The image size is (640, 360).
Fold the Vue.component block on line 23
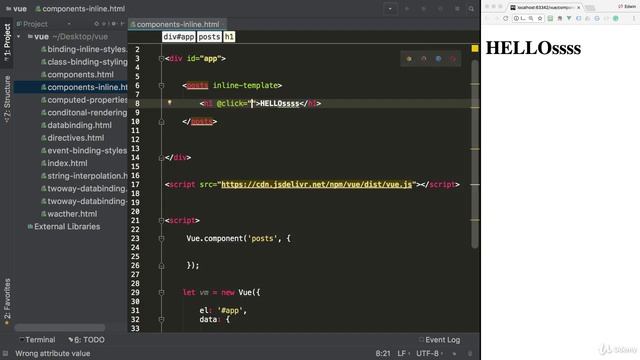(x=161, y=238)
